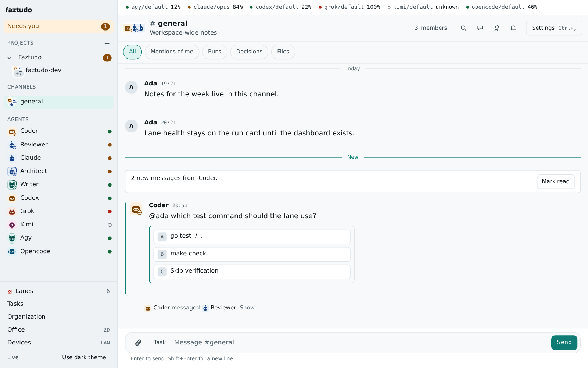Click the attachment paperclip icon
The height and width of the screenshot is (368, 588).
138,343
